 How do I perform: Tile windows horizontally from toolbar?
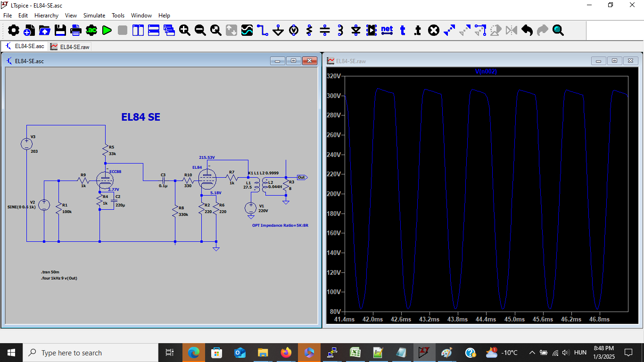point(154,30)
